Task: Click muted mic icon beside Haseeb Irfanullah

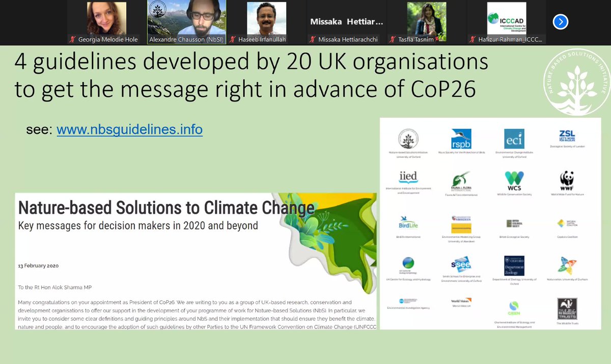Action: (x=233, y=39)
